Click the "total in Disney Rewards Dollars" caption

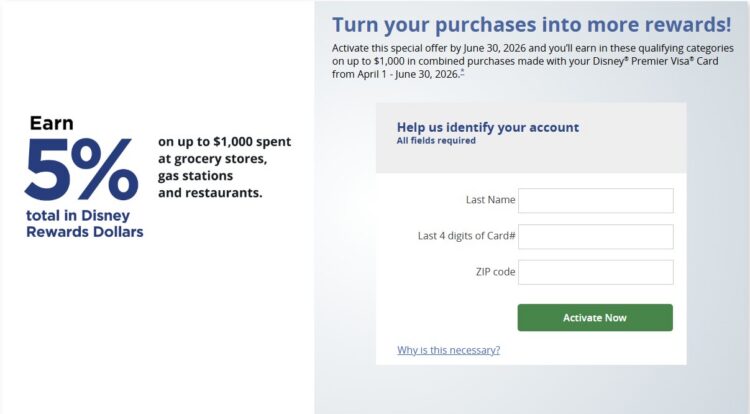84,224
